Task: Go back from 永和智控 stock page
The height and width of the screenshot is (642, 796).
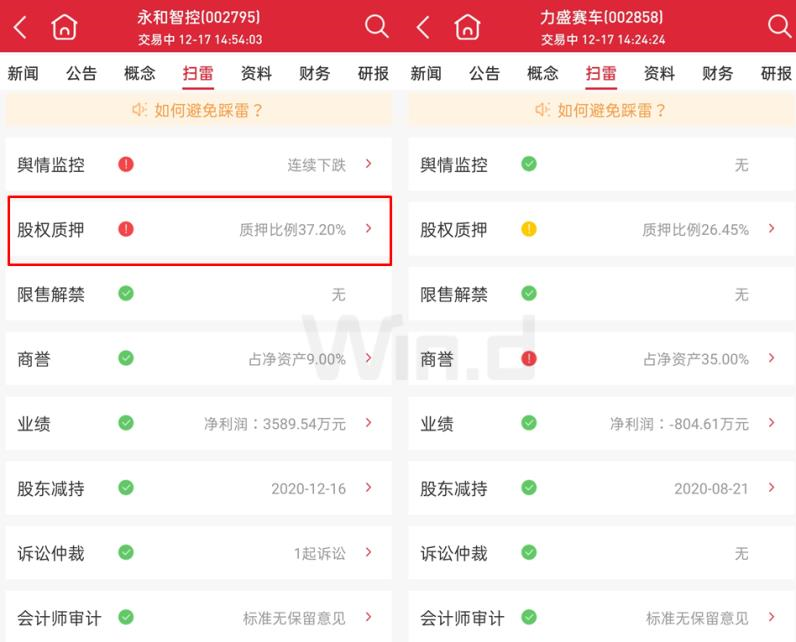Action: tap(20, 26)
